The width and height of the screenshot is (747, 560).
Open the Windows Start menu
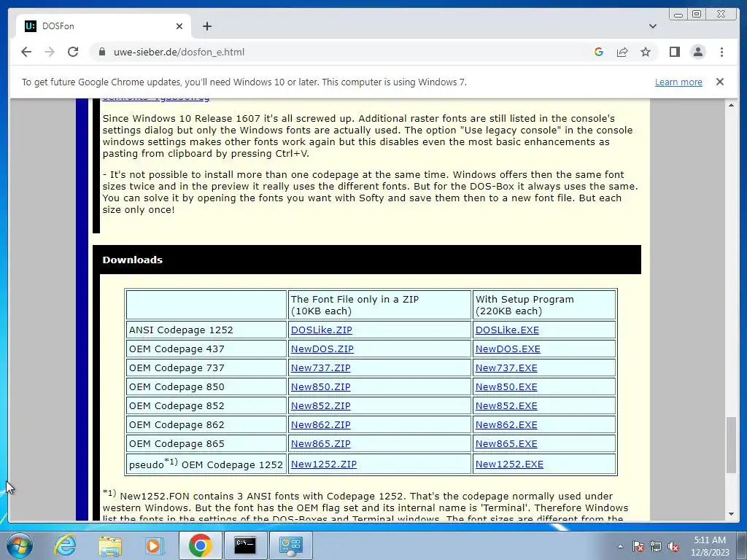coord(19,545)
